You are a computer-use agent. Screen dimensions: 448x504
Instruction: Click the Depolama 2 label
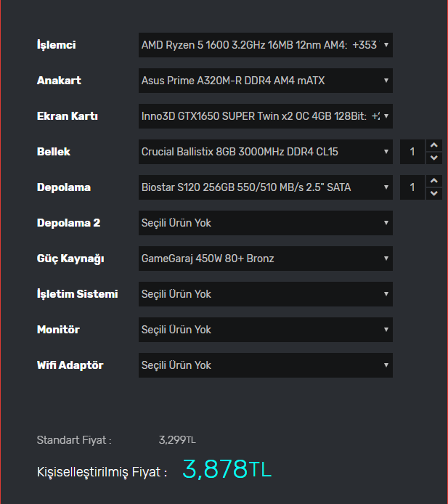point(69,223)
